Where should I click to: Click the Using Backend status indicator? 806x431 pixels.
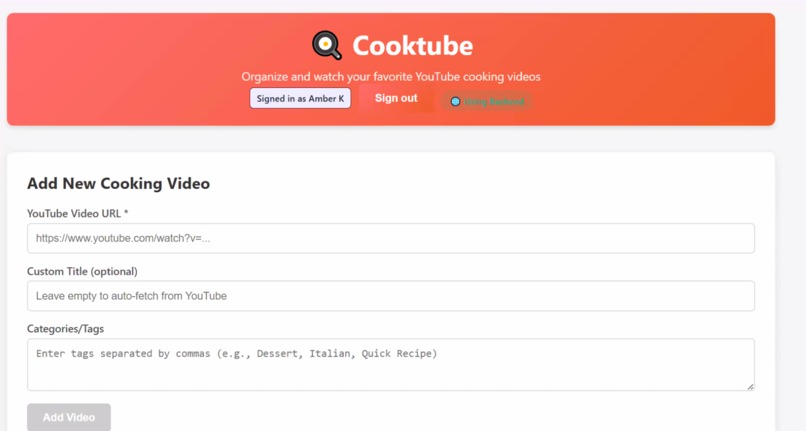487,101
